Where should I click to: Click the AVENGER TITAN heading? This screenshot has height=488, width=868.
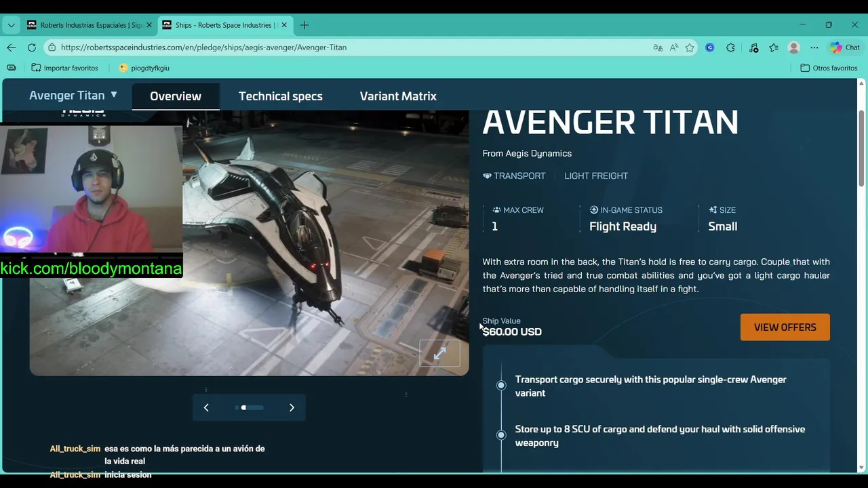[610, 122]
